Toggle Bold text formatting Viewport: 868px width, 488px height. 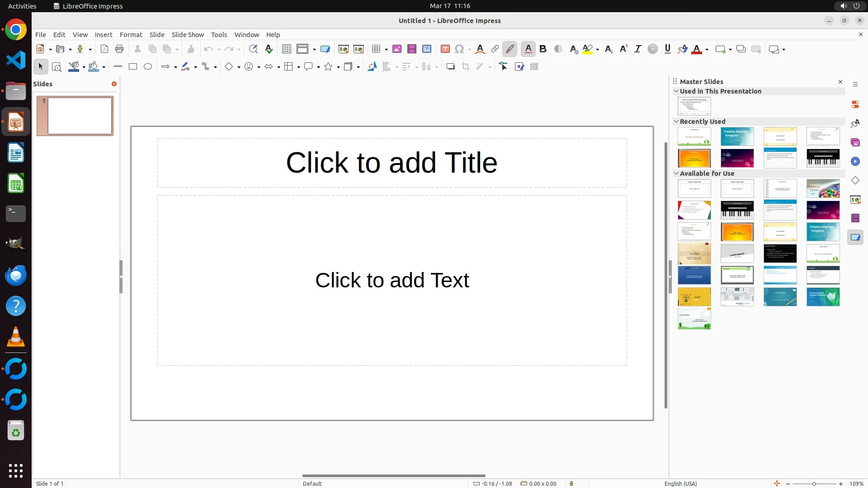(543, 49)
